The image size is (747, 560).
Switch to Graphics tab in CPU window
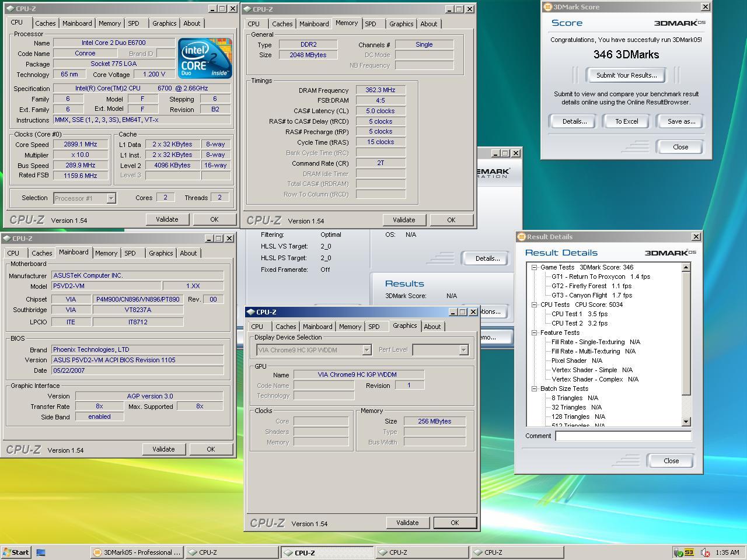pos(164,23)
